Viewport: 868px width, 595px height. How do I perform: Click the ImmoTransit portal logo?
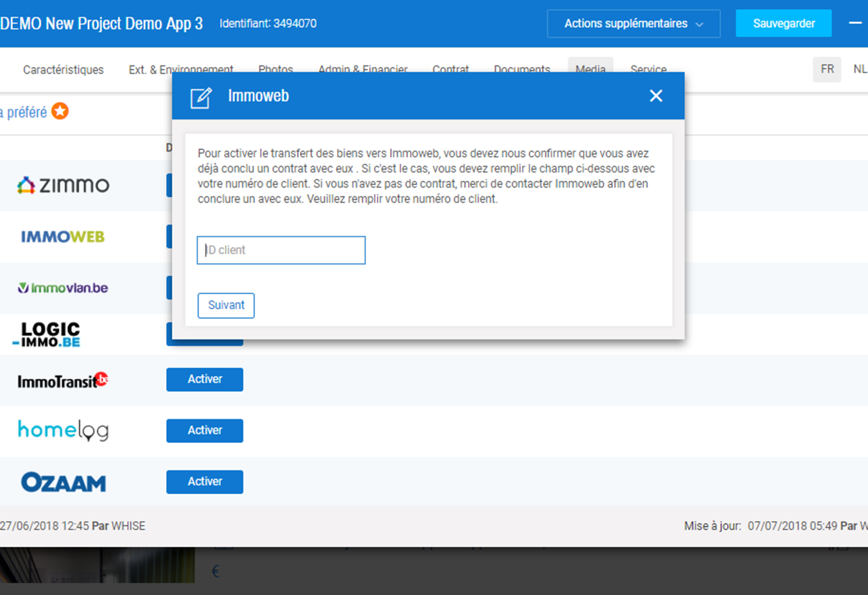coord(63,381)
